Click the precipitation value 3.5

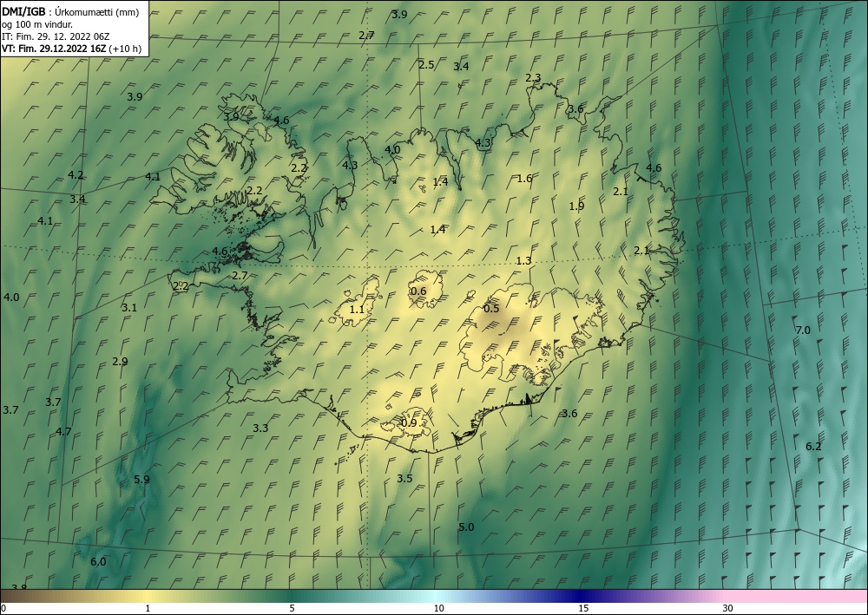(x=404, y=479)
